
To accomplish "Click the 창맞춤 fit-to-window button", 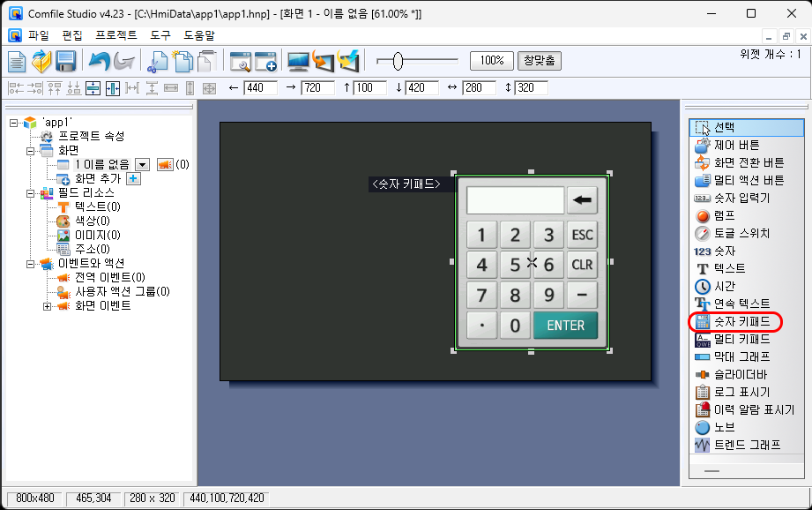I will [x=539, y=61].
